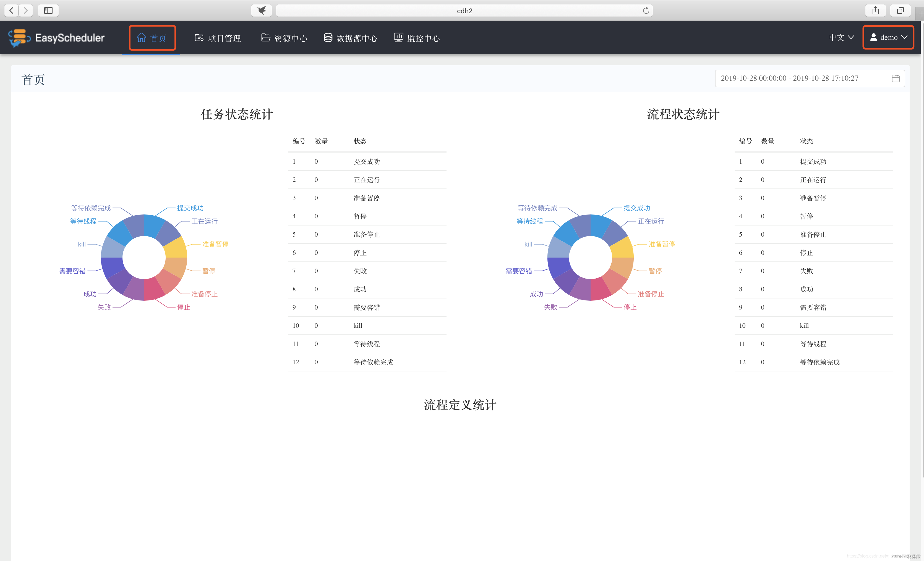Toggle the browser sidebar button
This screenshot has width=924, height=561.
(x=48, y=11)
